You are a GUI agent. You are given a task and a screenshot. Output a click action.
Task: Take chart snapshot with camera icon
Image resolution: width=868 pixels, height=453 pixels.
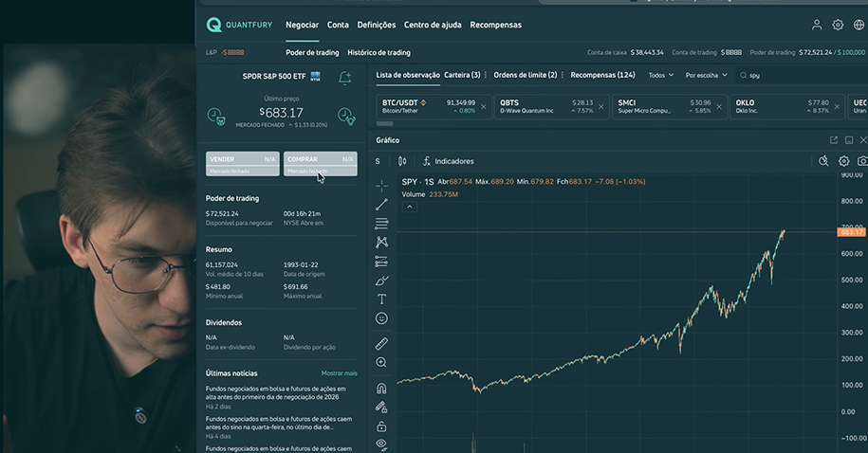(x=862, y=161)
